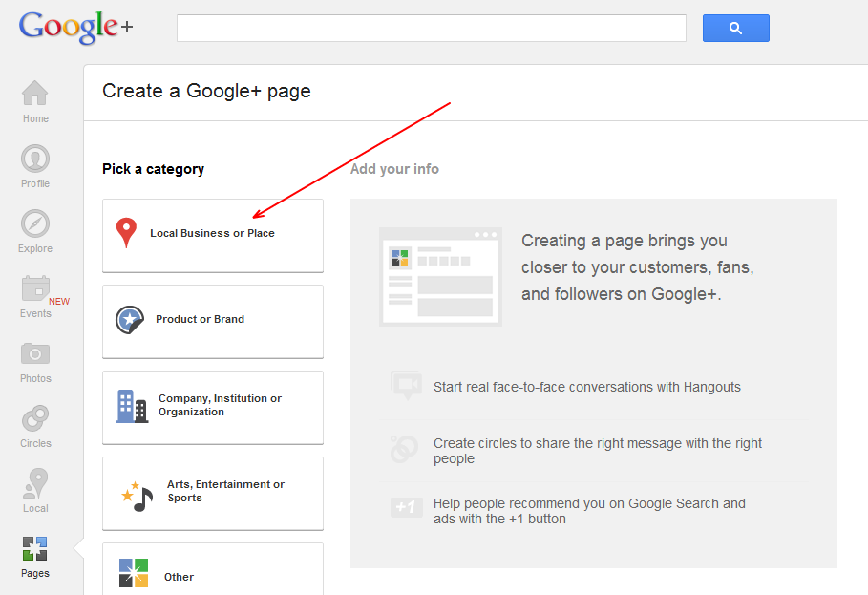Select the Other category
Viewport: 868px width, 595px height.
(213, 573)
